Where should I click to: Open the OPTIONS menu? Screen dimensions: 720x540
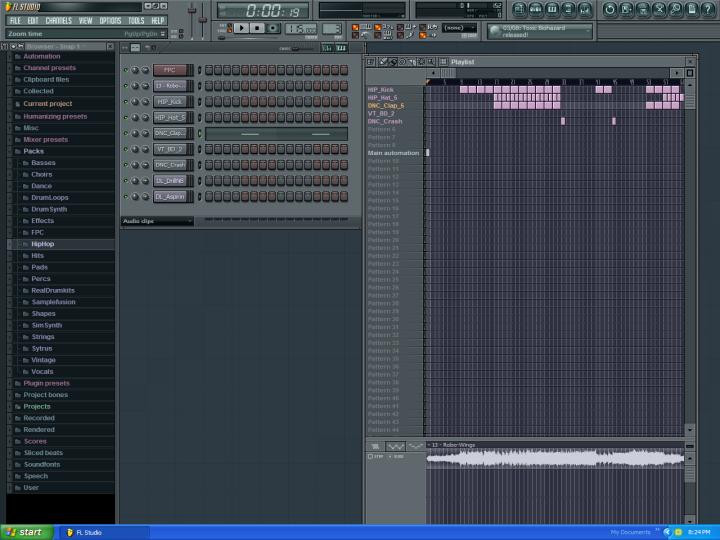(x=110, y=21)
